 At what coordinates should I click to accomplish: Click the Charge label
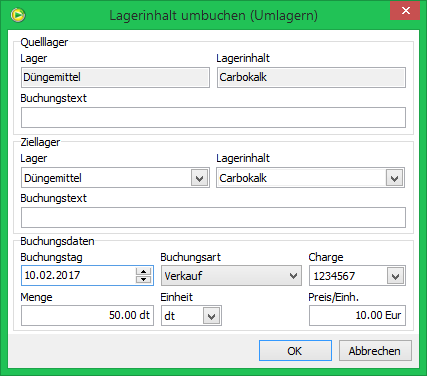326,257
